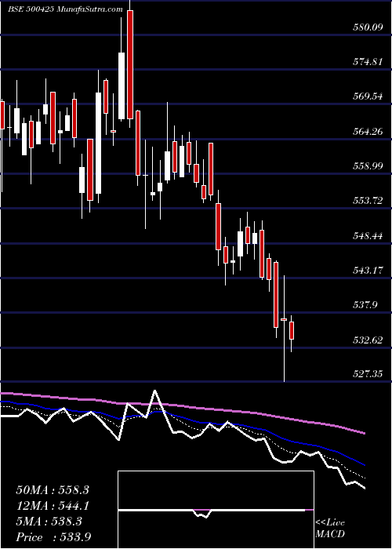392x549 pixels.
Task: Click the 548.44 price axis label
Action: click(367, 235)
